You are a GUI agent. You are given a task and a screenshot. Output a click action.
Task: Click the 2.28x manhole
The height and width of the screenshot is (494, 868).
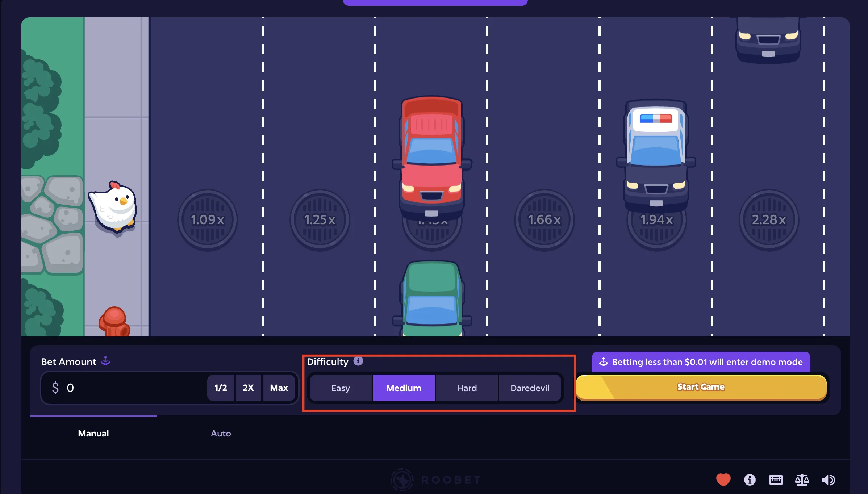(x=769, y=220)
